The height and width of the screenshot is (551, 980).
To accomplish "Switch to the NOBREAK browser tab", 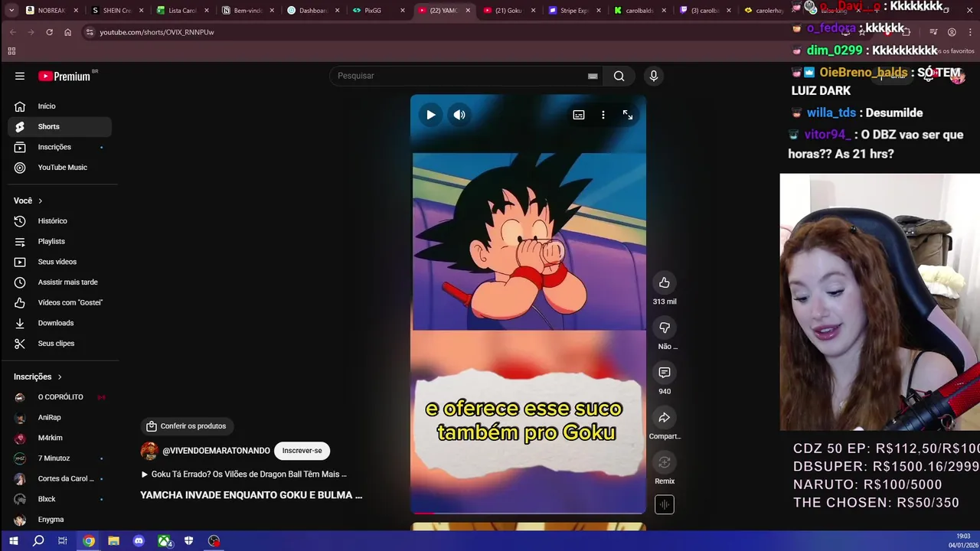I will coord(51,11).
